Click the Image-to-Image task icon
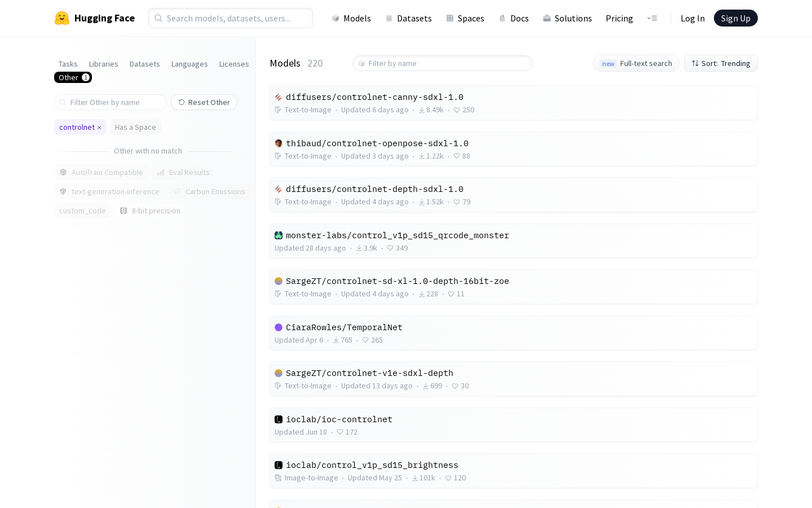The image size is (812, 508). point(278,478)
